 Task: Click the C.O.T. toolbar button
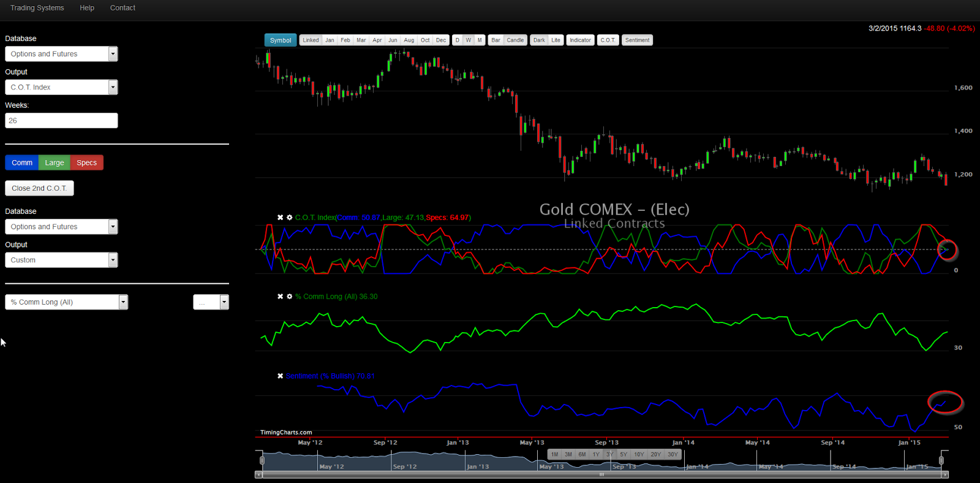click(x=608, y=40)
